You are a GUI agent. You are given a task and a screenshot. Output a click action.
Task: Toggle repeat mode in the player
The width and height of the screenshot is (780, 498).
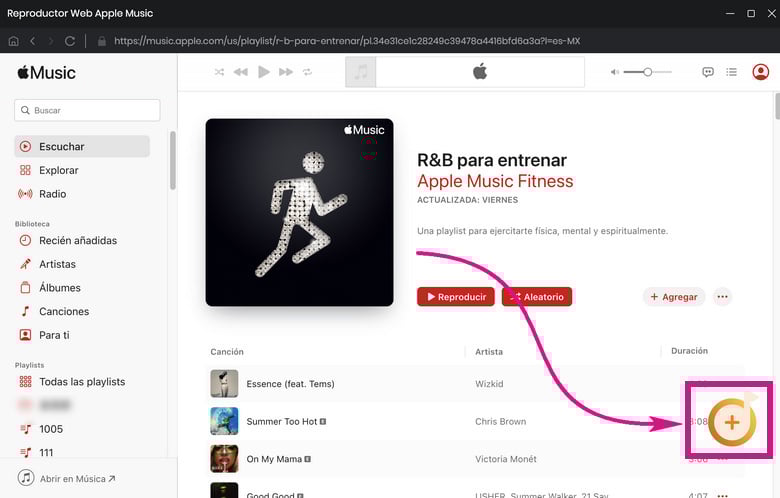pos(307,72)
